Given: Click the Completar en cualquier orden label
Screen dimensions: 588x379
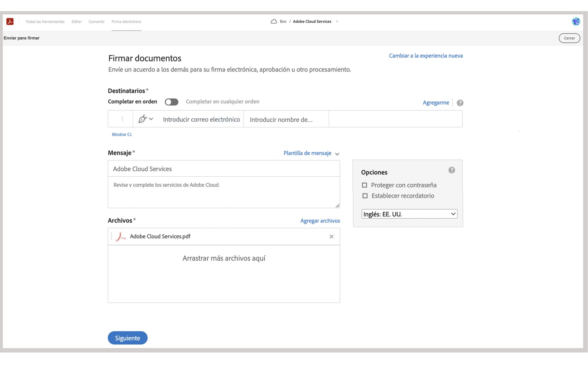Looking at the screenshot, I should click(x=223, y=102).
